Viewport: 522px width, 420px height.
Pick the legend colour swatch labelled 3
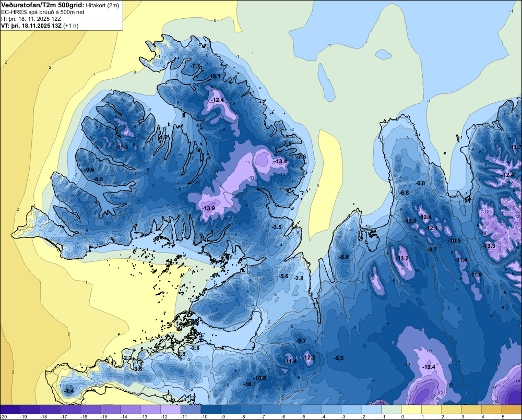point(472,409)
